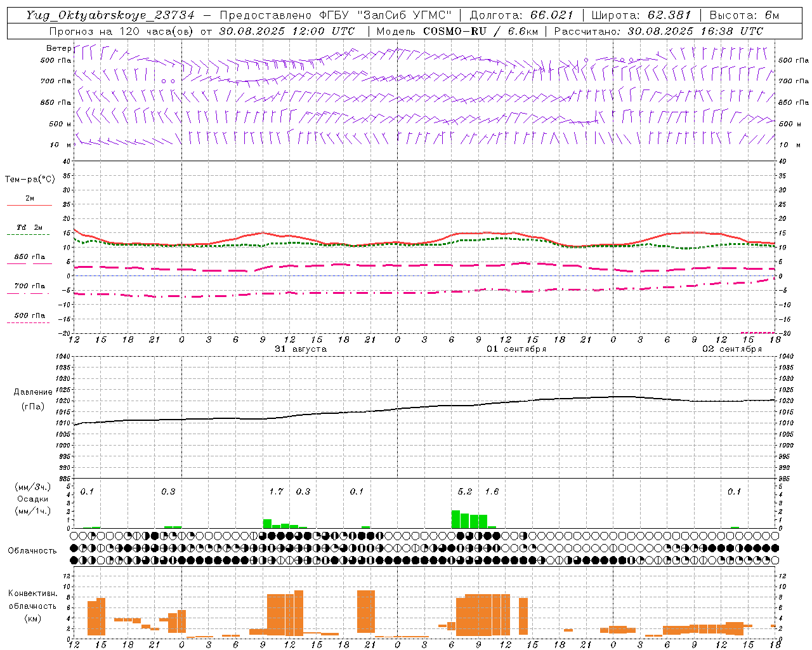This screenshot has height=650, width=812.
Task: Click the Ветер panel label
Action: click(x=58, y=48)
